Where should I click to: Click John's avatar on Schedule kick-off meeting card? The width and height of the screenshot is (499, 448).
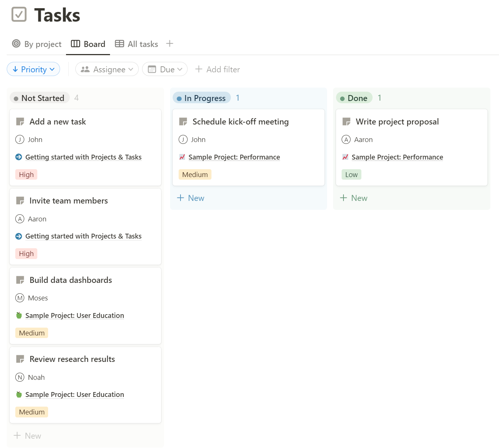click(x=183, y=139)
